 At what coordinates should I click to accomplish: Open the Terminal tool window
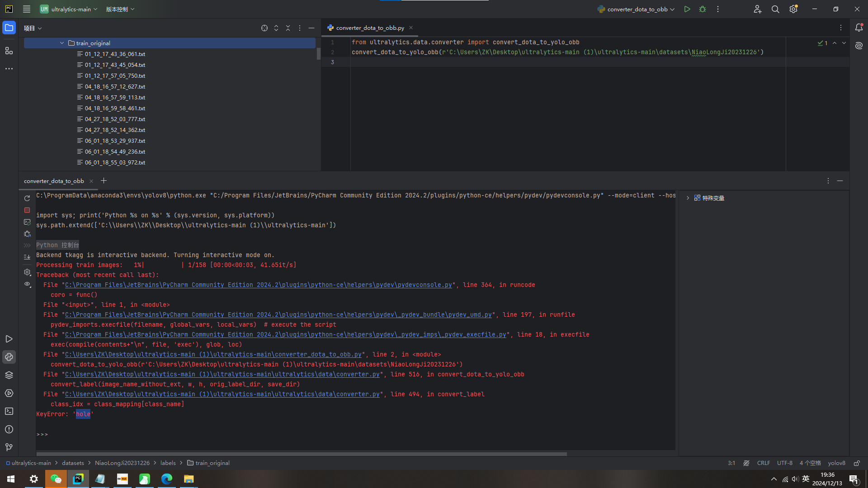[x=9, y=411]
